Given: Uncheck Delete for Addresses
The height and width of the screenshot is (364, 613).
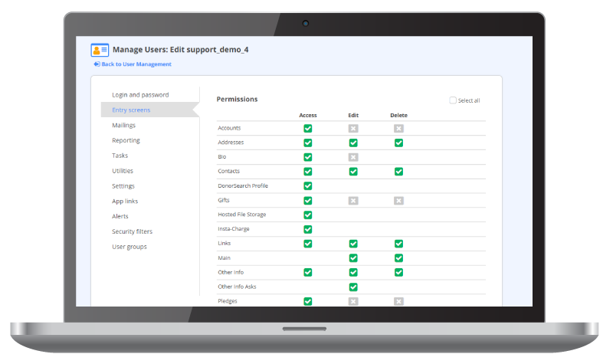Looking at the screenshot, I should (x=398, y=143).
